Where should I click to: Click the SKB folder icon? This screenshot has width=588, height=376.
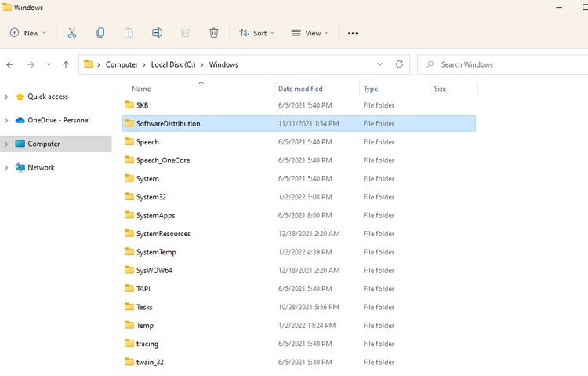(x=129, y=105)
